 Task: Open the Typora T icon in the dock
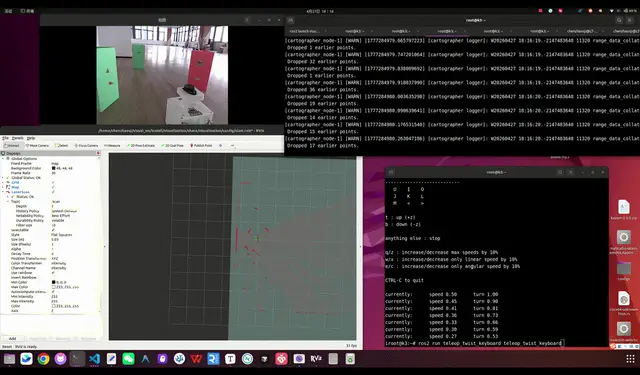(230, 359)
